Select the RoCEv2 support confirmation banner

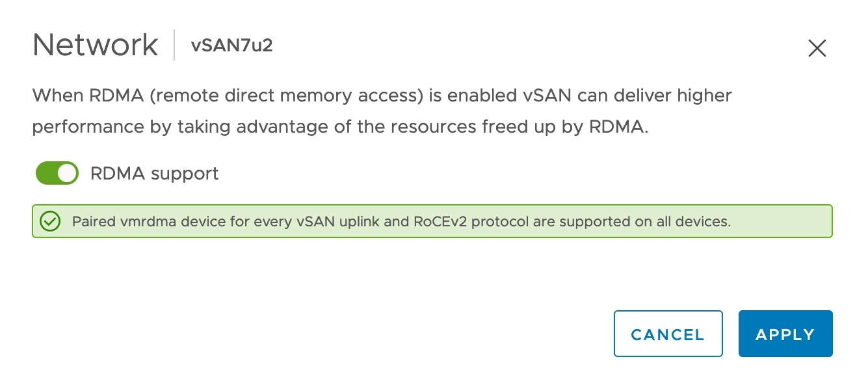tap(432, 221)
